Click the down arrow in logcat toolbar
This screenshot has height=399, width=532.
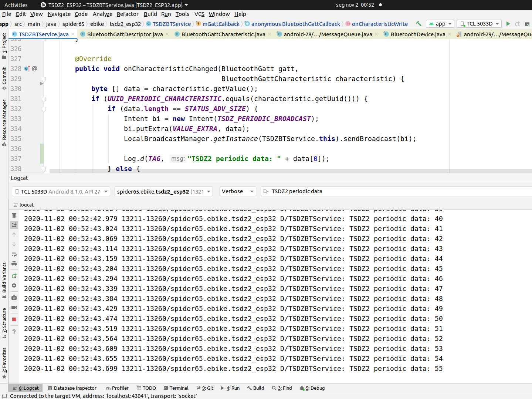(14, 244)
